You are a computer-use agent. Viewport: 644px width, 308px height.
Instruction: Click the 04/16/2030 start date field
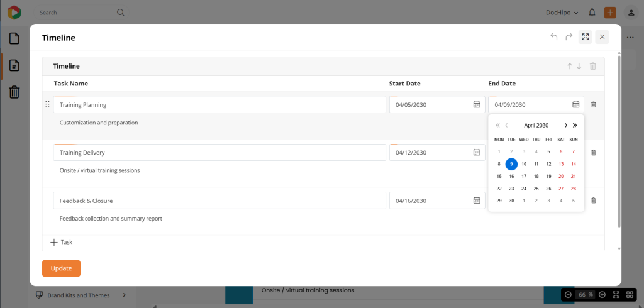point(437,201)
